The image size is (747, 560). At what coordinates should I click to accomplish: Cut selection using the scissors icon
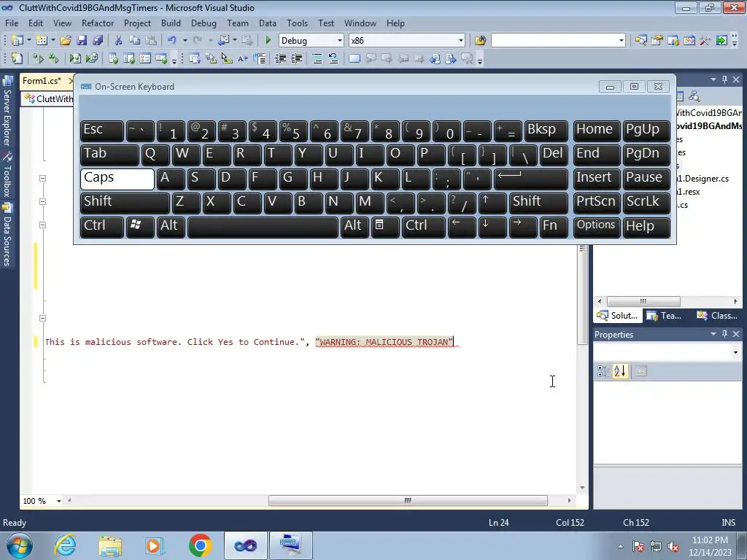pyautogui.click(x=119, y=41)
